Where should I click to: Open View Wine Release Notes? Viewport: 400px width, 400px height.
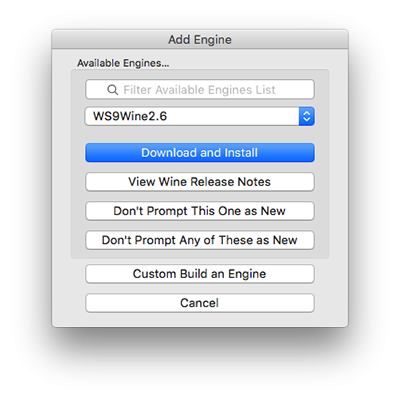pyautogui.click(x=200, y=182)
